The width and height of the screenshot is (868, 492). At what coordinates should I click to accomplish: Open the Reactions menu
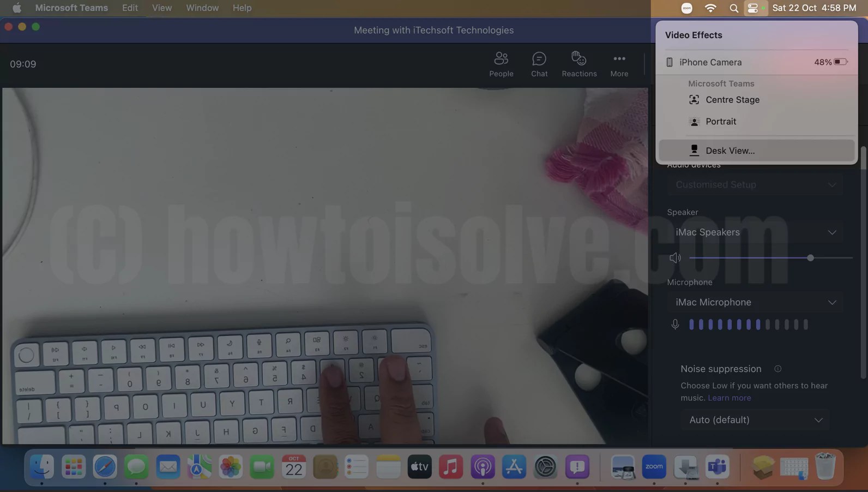point(579,64)
